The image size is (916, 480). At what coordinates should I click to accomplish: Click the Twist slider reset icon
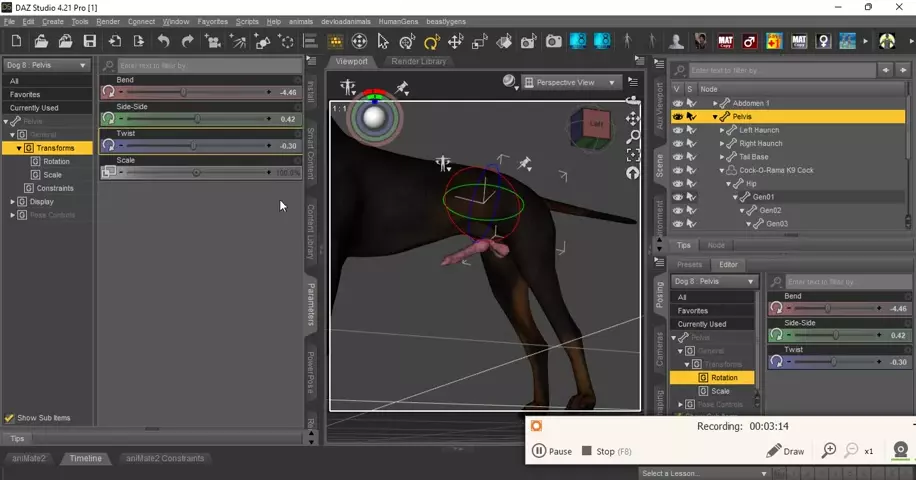coord(108,145)
